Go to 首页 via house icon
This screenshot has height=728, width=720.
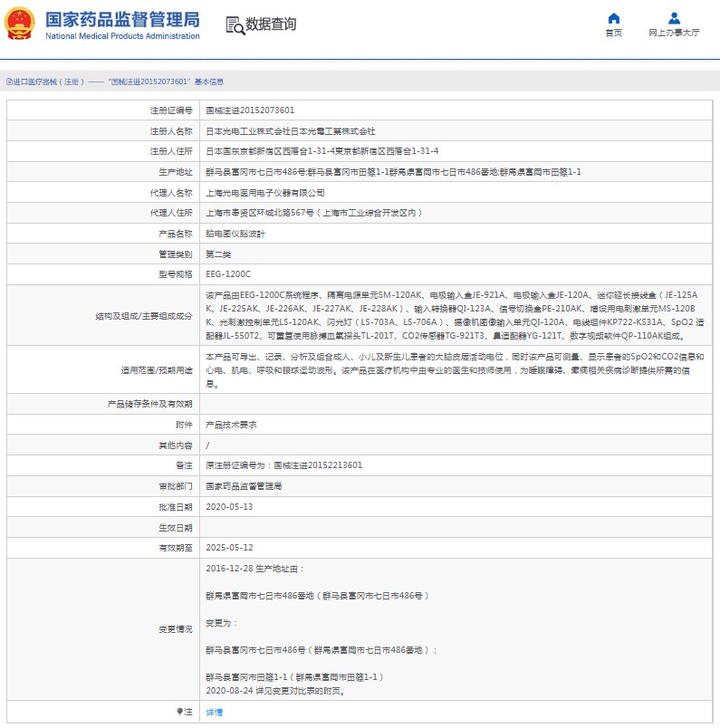[x=614, y=18]
